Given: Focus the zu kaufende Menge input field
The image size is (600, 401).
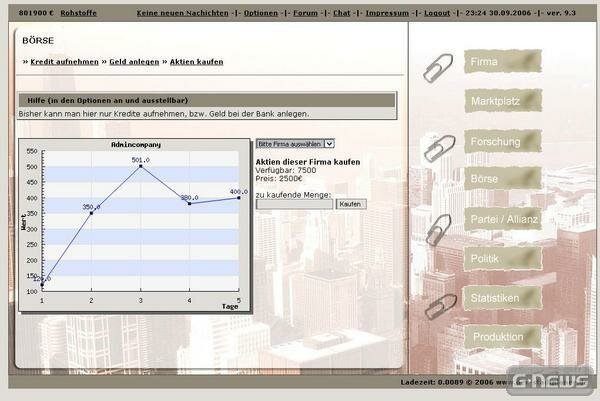Looking at the screenshot, I should tap(294, 204).
